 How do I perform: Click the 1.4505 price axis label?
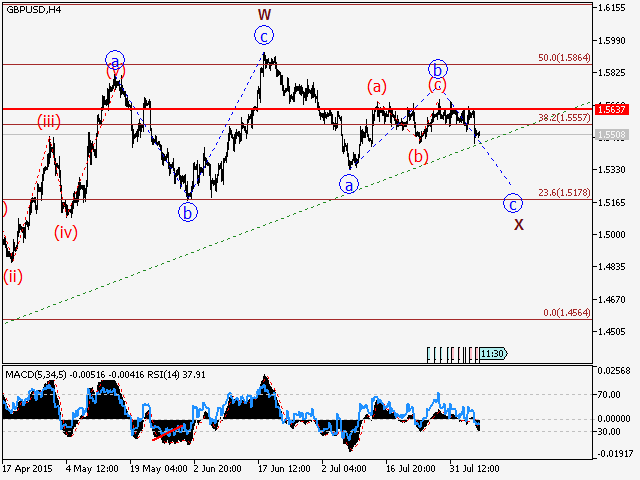(x=611, y=332)
